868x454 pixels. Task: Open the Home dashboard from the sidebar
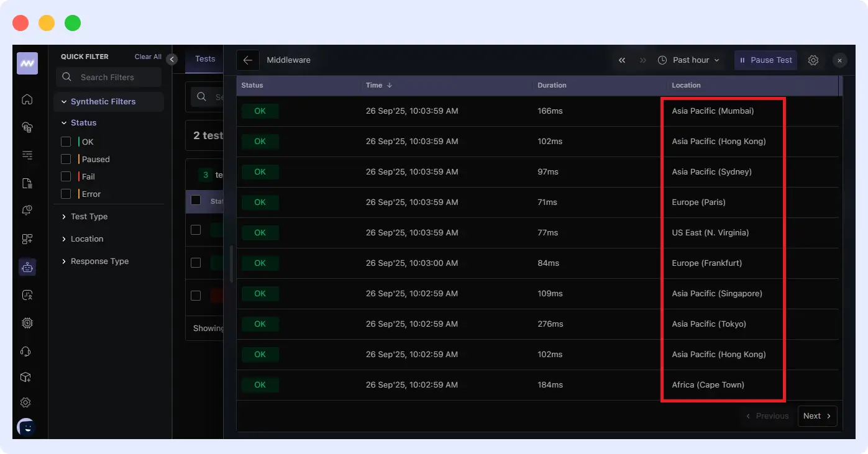27,99
